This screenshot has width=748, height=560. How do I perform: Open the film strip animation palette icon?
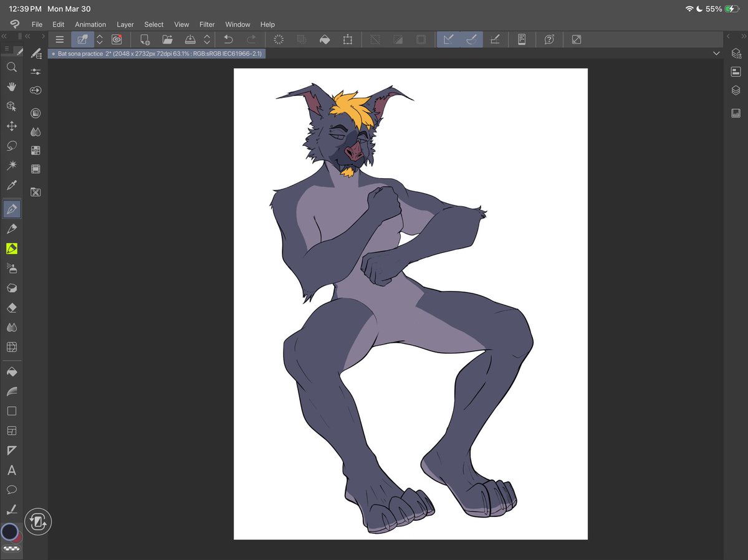click(36, 169)
